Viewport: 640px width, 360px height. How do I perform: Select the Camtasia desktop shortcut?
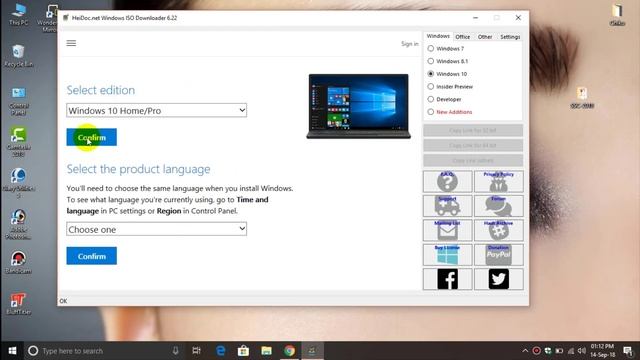(x=18, y=142)
